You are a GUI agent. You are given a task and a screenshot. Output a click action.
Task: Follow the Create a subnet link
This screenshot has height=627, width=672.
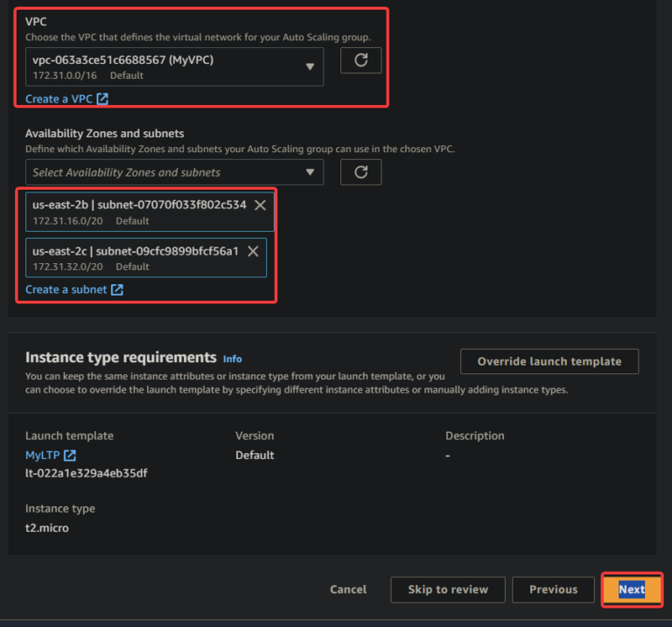(66, 289)
